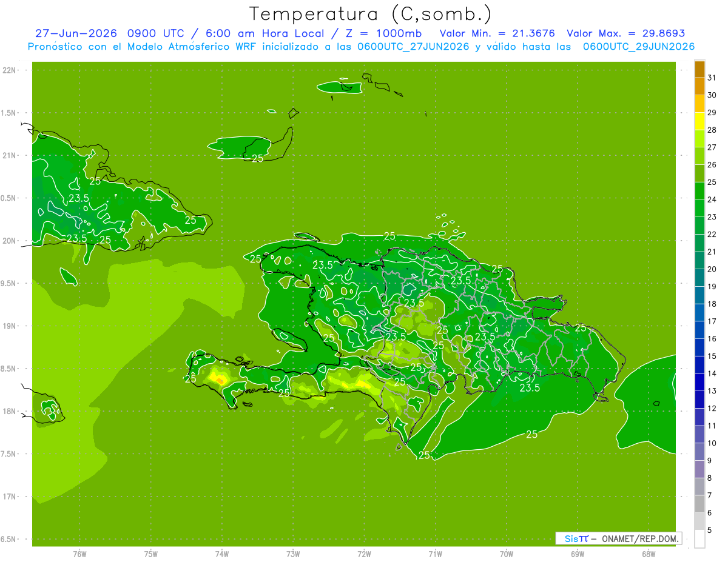
Task: Click the '8.5N' latitude label
Action: click(x=8, y=369)
